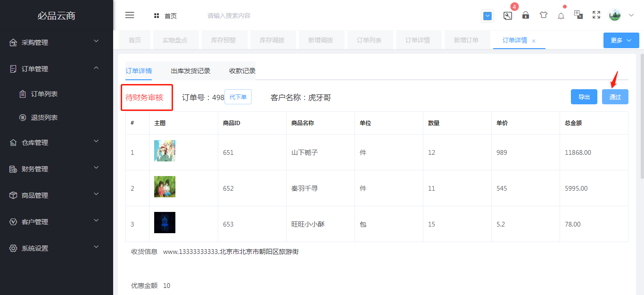Open the 山下栀子 product thumbnail
The height and width of the screenshot is (295, 644).
[x=165, y=151]
